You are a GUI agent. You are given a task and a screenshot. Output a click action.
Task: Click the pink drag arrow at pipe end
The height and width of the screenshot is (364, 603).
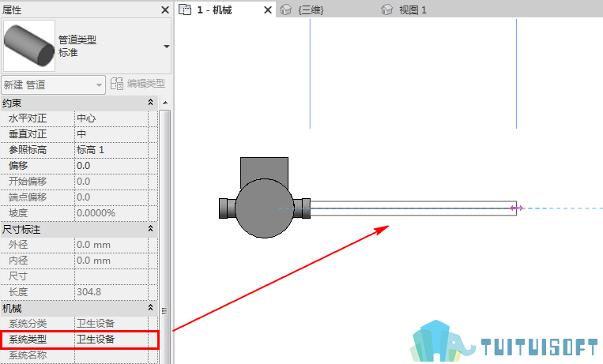(x=517, y=208)
